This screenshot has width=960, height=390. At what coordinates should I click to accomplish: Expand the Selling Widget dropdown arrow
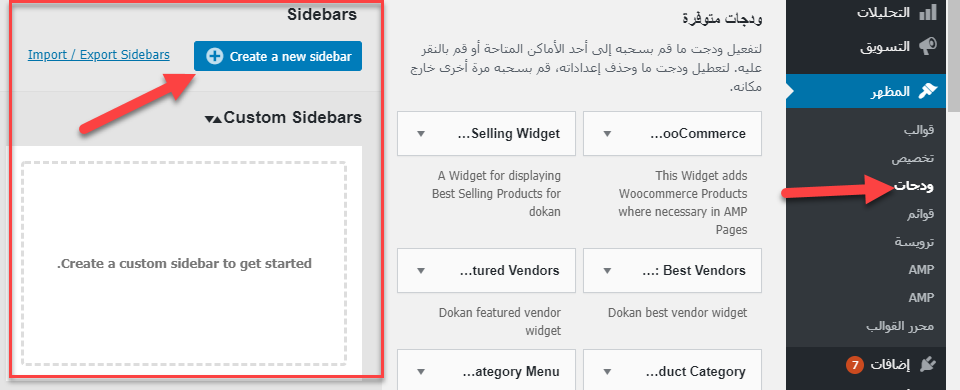[421, 134]
